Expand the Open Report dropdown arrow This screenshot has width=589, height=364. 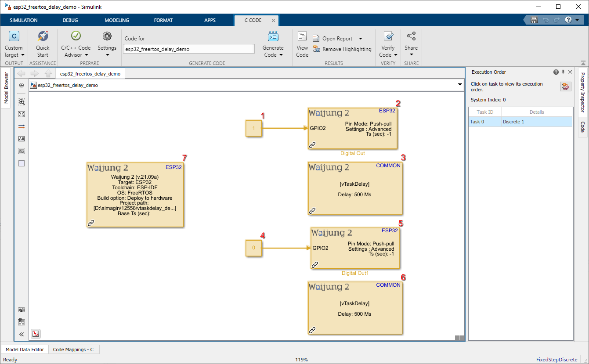tap(361, 39)
